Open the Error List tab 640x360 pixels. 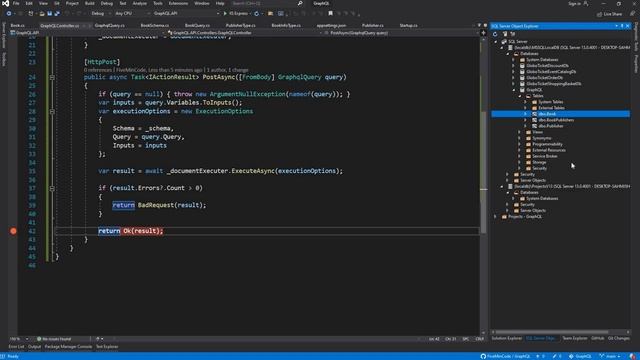(16, 347)
